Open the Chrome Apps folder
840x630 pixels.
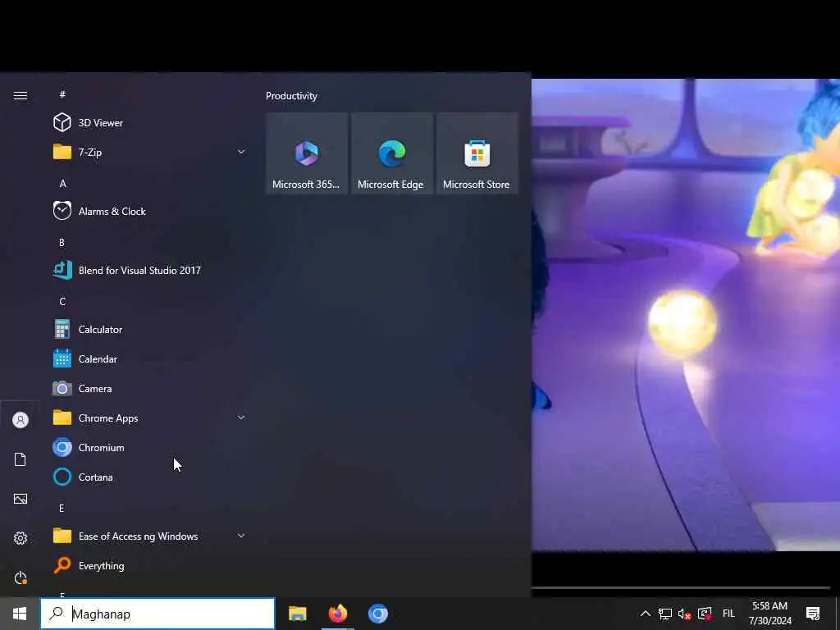pyautogui.click(x=150, y=418)
